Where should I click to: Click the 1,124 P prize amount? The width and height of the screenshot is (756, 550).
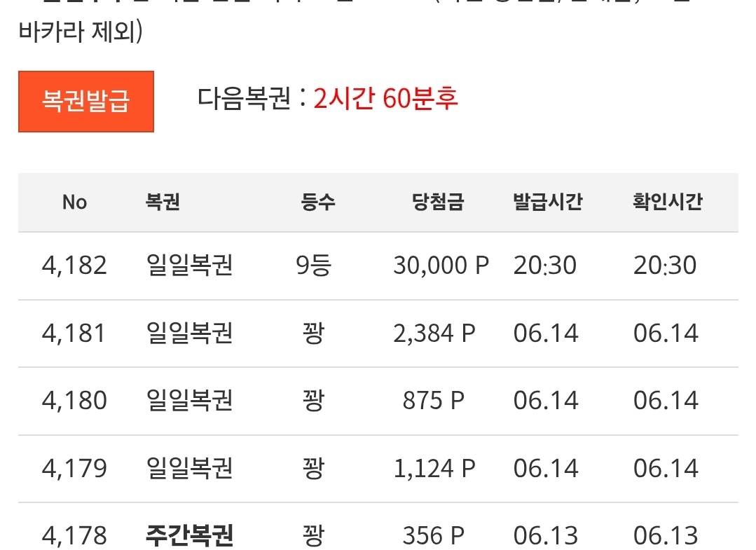tap(434, 468)
